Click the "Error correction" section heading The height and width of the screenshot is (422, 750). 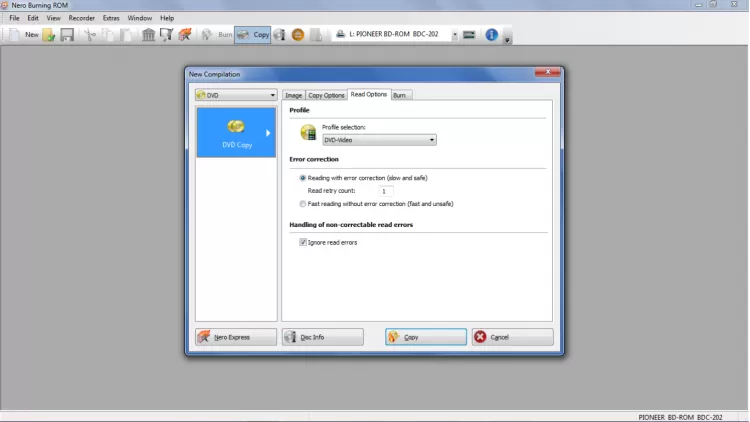point(314,159)
